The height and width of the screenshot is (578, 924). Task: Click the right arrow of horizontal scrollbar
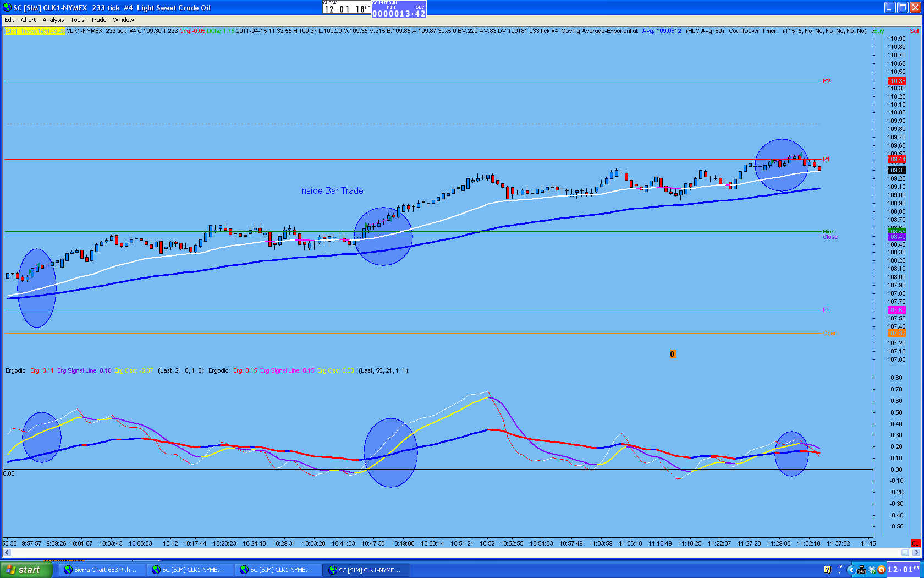point(916,552)
